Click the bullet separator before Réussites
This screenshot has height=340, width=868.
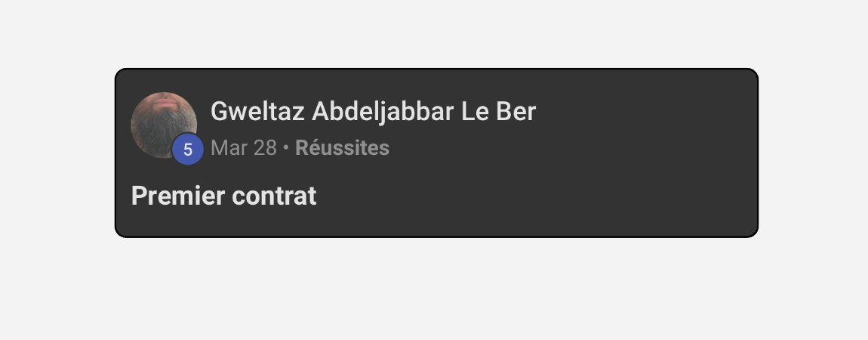click(285, 148)
